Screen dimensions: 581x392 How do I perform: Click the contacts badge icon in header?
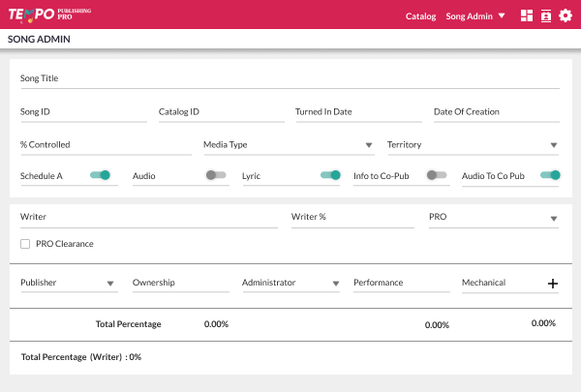click(546, 15)
